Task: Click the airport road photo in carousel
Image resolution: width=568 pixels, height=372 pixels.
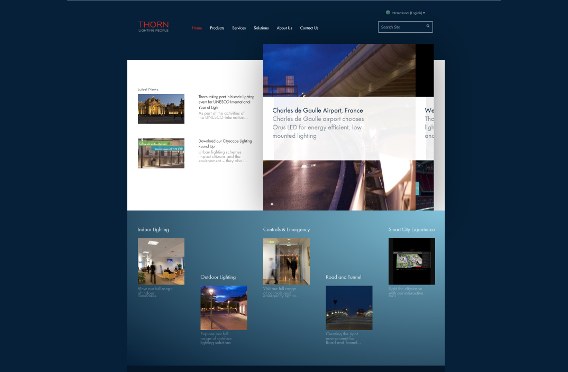Action: click(339, 185)
